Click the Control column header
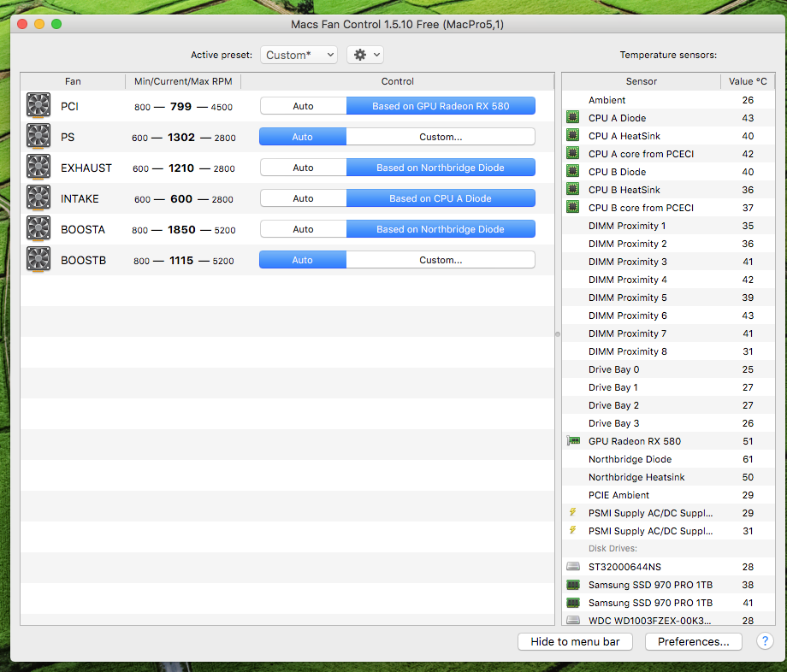Screen dimensions: 787x672 click(398, 81)
